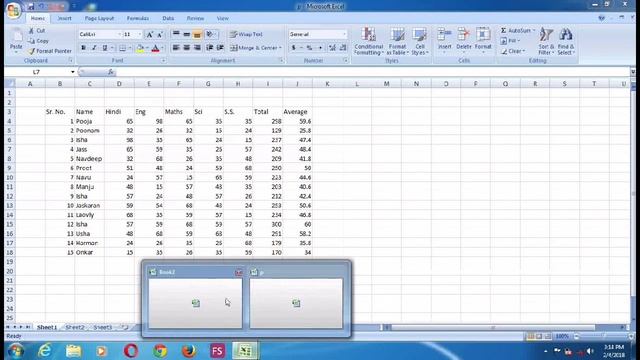The image size is (640, 360).
Task: Expand the Name Box dropdown
Action: click(73, 72)
